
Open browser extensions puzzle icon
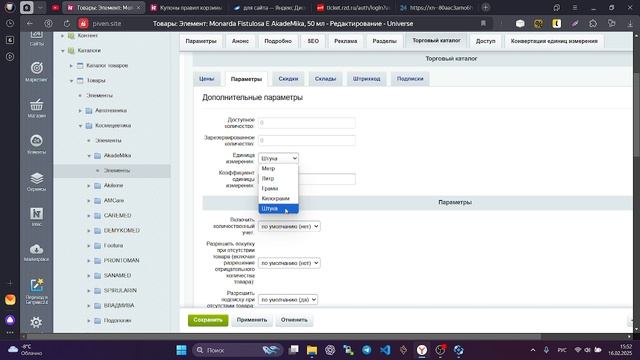[593, 24]
